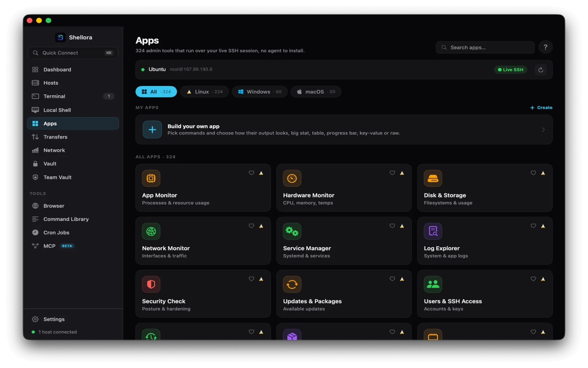Click the root@167.99.193.9 address text
This screenshot has width=588, height=368.
coord(191,69)
